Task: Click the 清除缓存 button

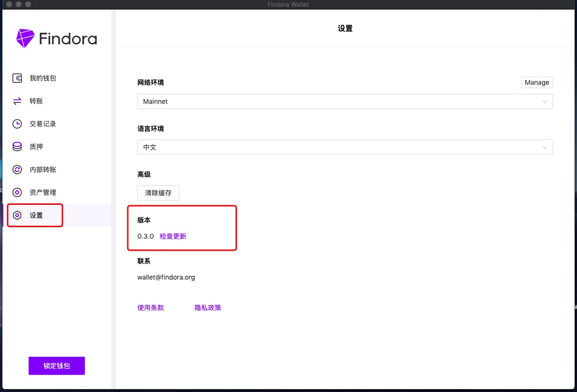Action: tap(158, 193)
